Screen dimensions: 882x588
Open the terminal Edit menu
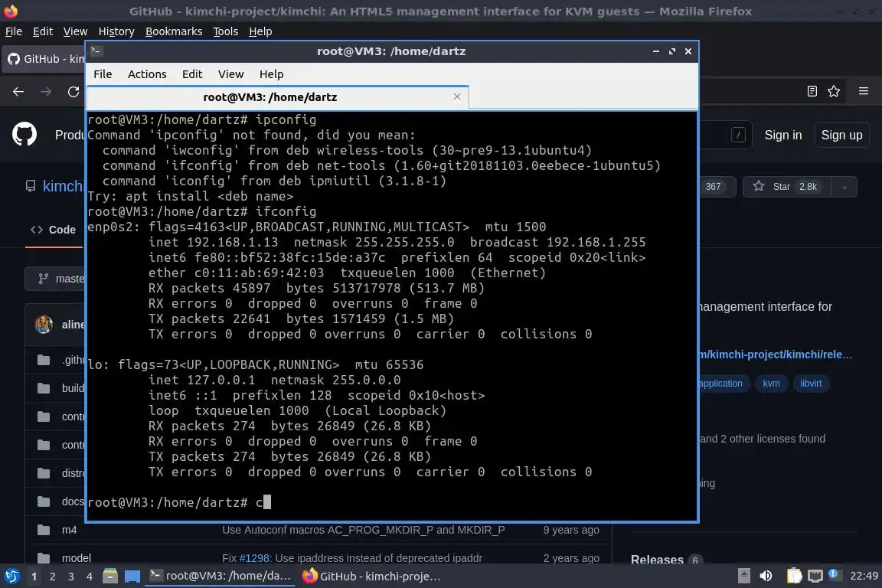pyautogui.click(x=192, y=74)
